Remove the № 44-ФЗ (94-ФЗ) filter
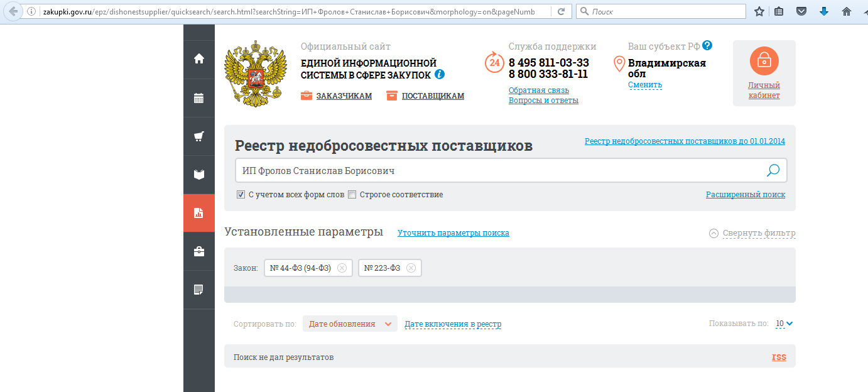The width and height of the screenshot is (868, 392). coord(342,268)
